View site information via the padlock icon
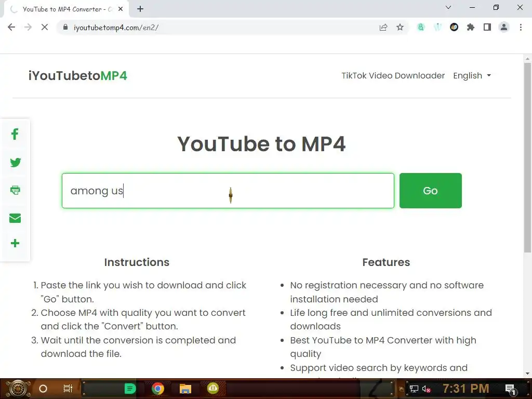532x399 pixels. (x=65, y=27)
